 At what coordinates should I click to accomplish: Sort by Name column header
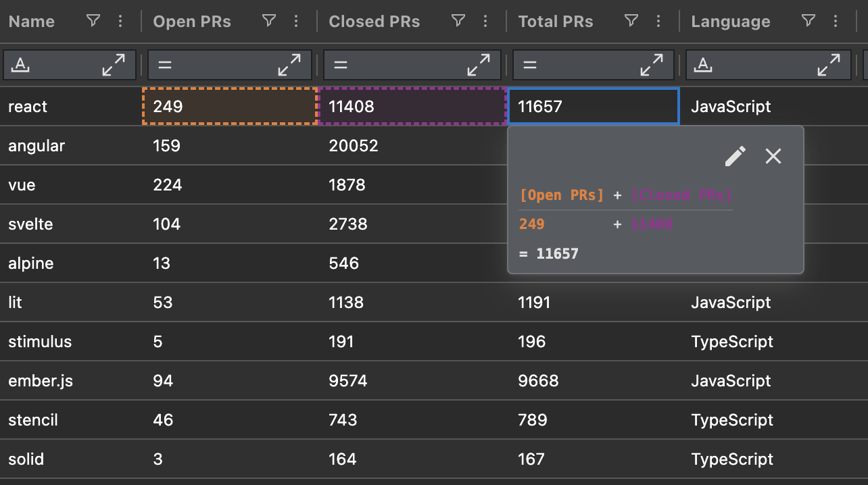point(32,22)
